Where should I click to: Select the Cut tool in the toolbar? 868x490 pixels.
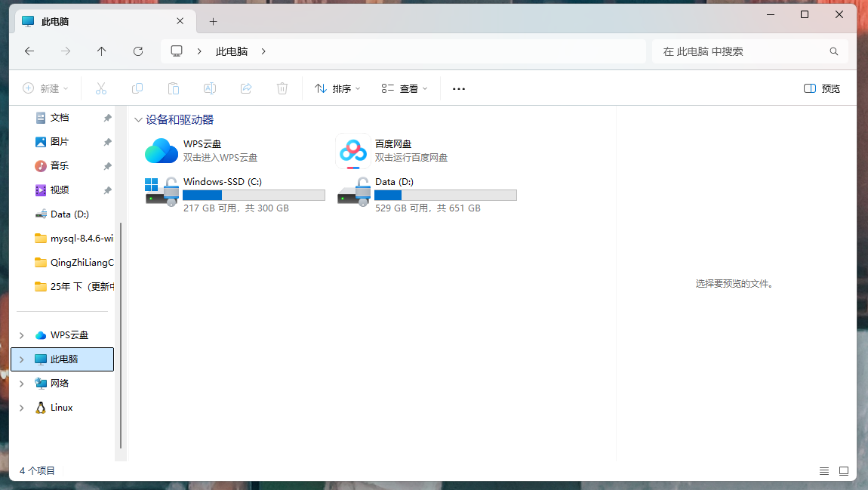coord(100,88)
